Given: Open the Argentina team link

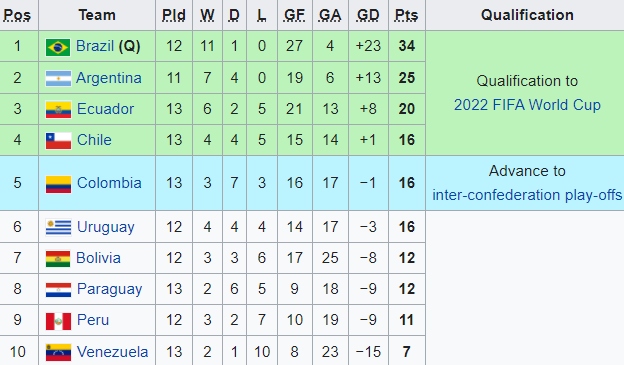Looking at the screenshot, I should (109, 78).
